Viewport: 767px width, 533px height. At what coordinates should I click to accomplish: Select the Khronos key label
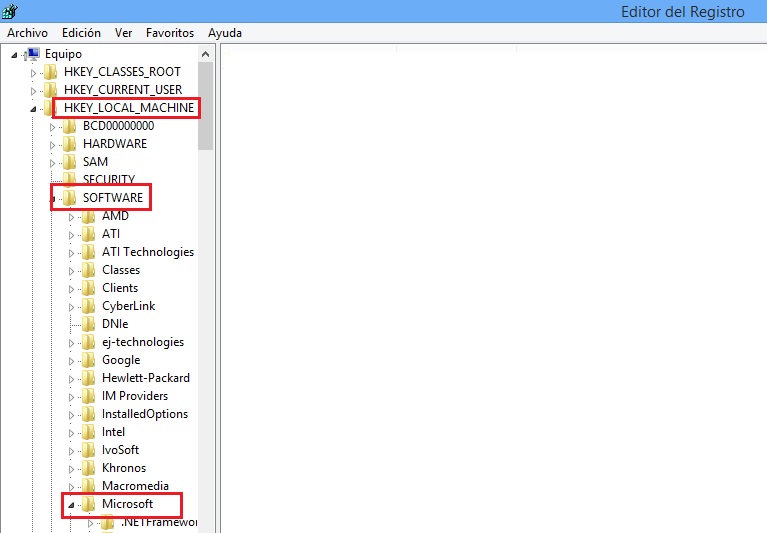coord(124,468)
